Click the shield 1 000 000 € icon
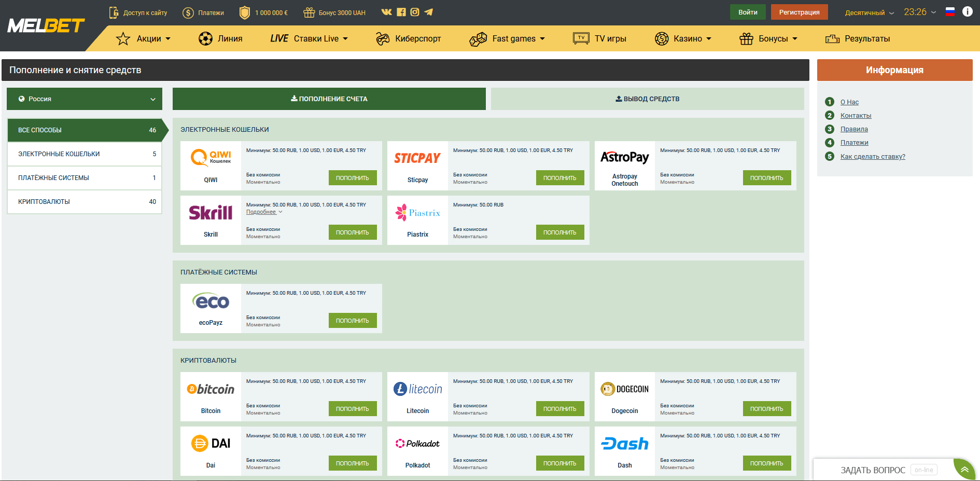This screenshot has width=980, height=481. coord(245,12)
